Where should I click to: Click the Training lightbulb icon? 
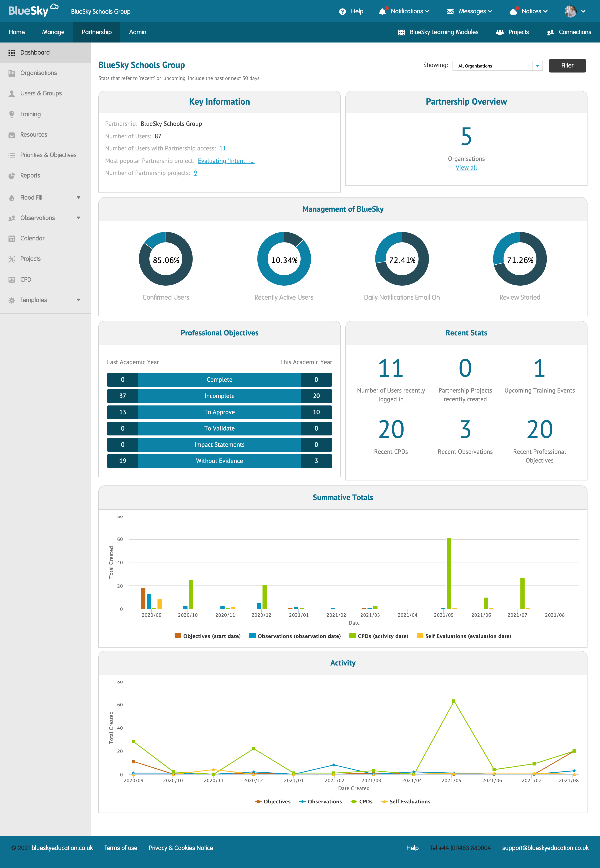click(x=12, y=114)
